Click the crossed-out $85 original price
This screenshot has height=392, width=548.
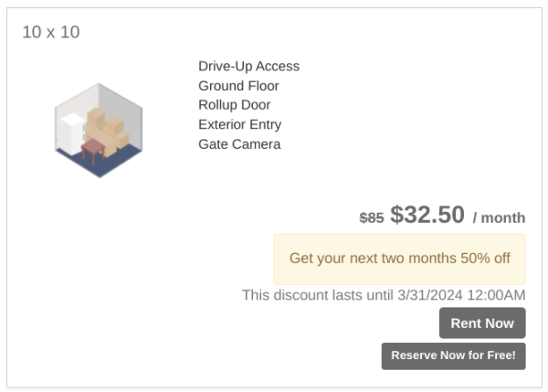click(372, 217)
